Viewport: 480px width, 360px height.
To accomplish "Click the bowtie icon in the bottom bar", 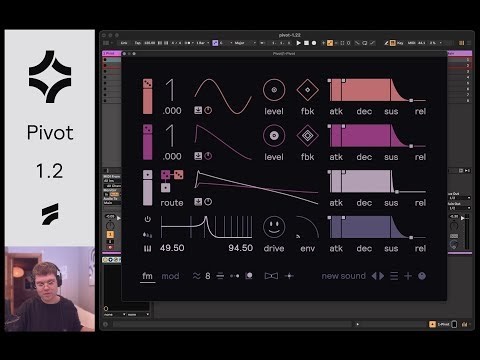I will 271,276.
